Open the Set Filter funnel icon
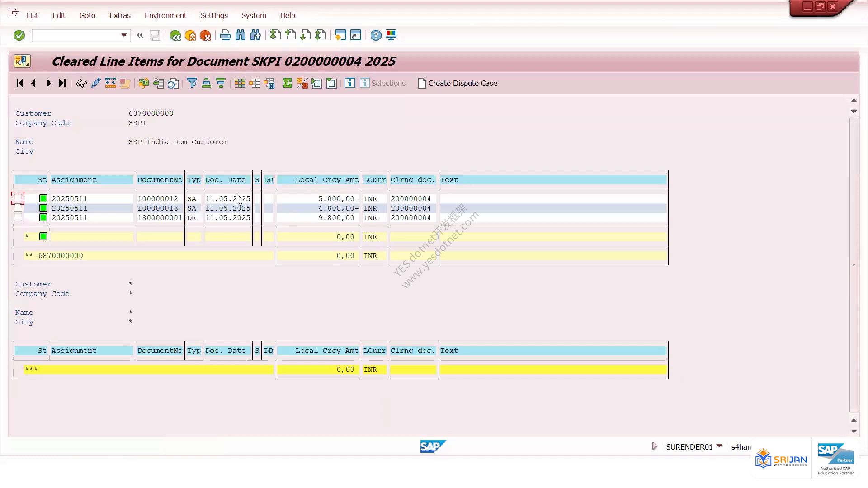 point(192,83)
